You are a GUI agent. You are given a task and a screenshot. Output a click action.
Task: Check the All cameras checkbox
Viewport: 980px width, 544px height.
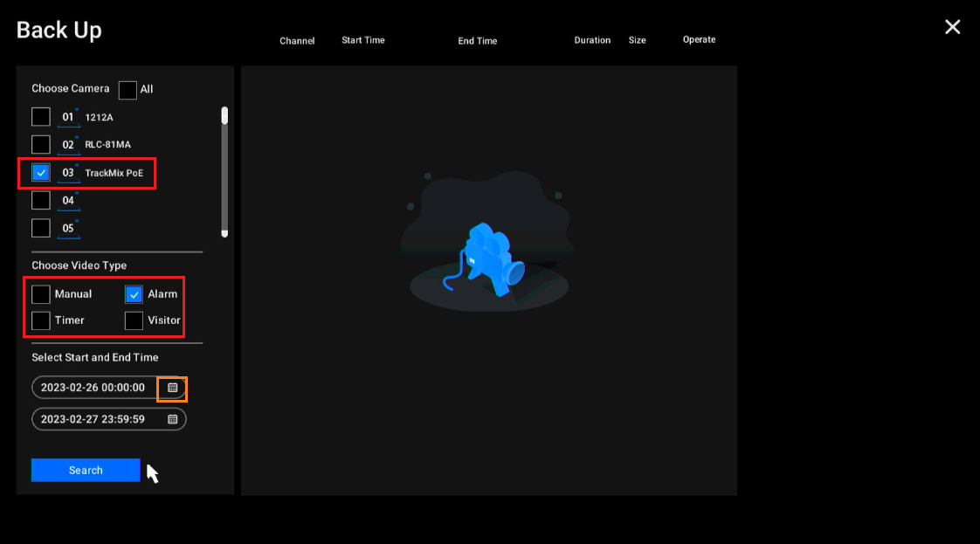click(128, 90)
